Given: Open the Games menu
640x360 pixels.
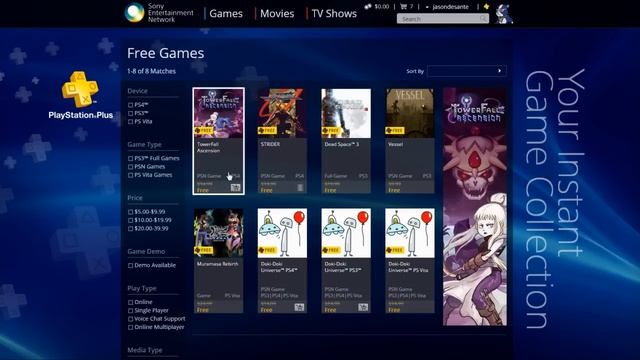Looking at the screenshot, I should [226, 13].
